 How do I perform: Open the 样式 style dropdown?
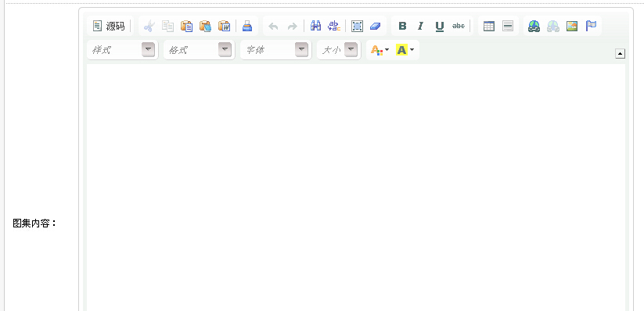pyautogui.click(x=122, y=50)
